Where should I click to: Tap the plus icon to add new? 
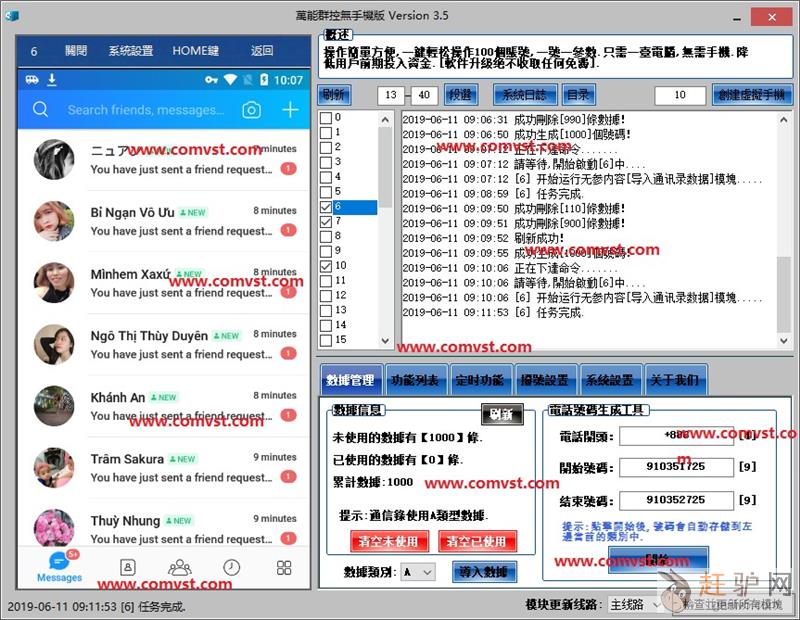[290, 110]
